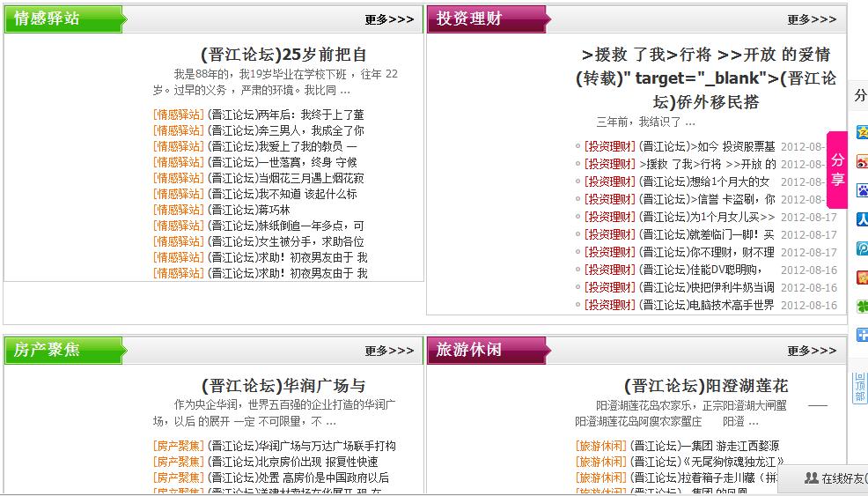Screen dimensions: 868x496
Task: Open post 拉着箱子走川藏
Action: click(703, 477)
